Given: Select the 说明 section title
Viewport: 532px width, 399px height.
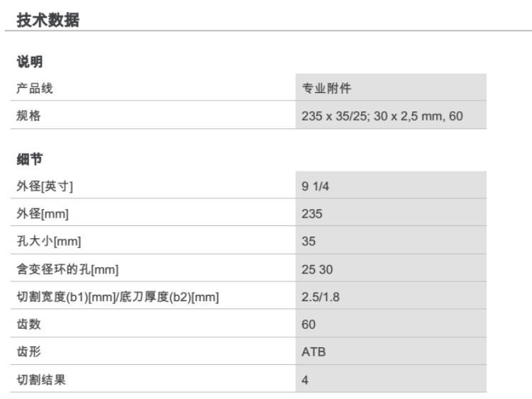Looking at the screenshot, I should 29,62.
